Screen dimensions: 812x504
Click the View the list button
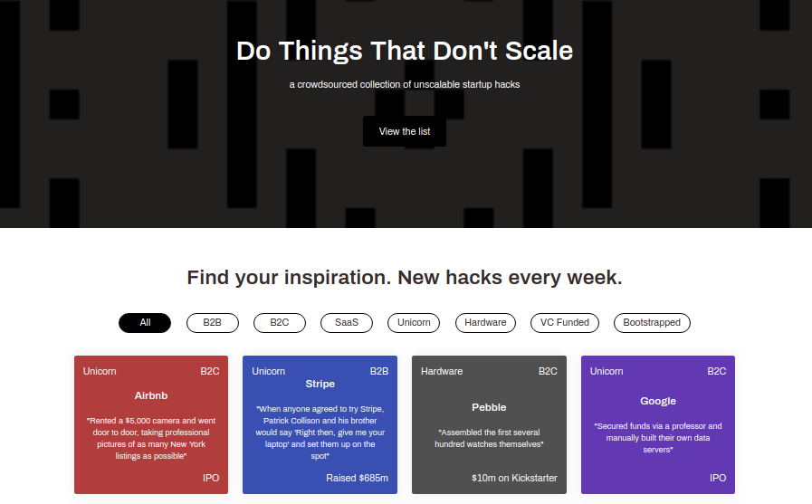[x=405, y=131]
